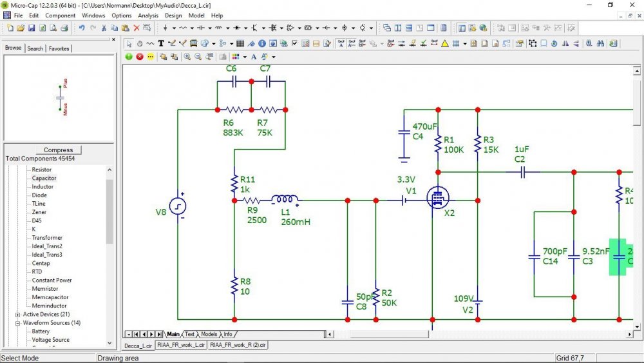Image resolution: width=644 pixels, height=363 pixels.
Task: Open the grid display dropdown arrow
Action: coord(465,44)
